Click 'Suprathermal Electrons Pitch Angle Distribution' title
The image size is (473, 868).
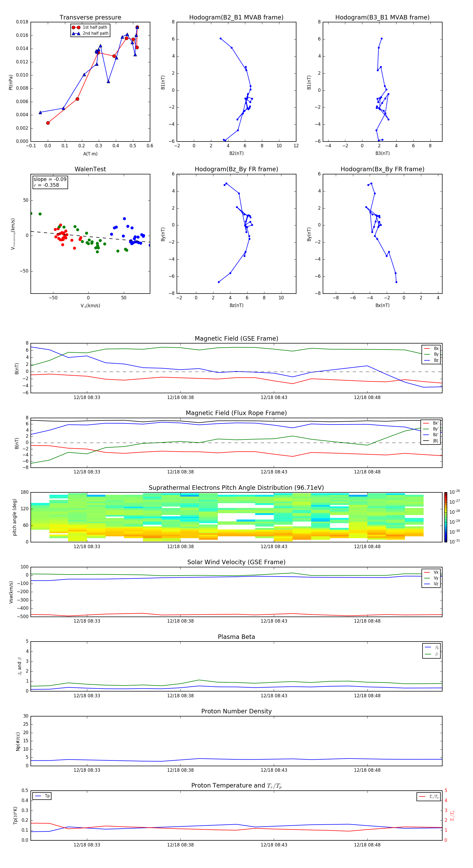point(236,488)
